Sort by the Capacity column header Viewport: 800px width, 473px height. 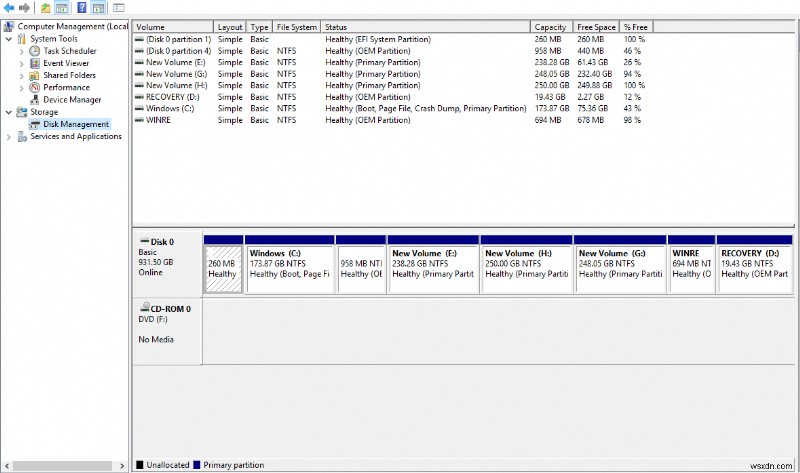[552, 27]
